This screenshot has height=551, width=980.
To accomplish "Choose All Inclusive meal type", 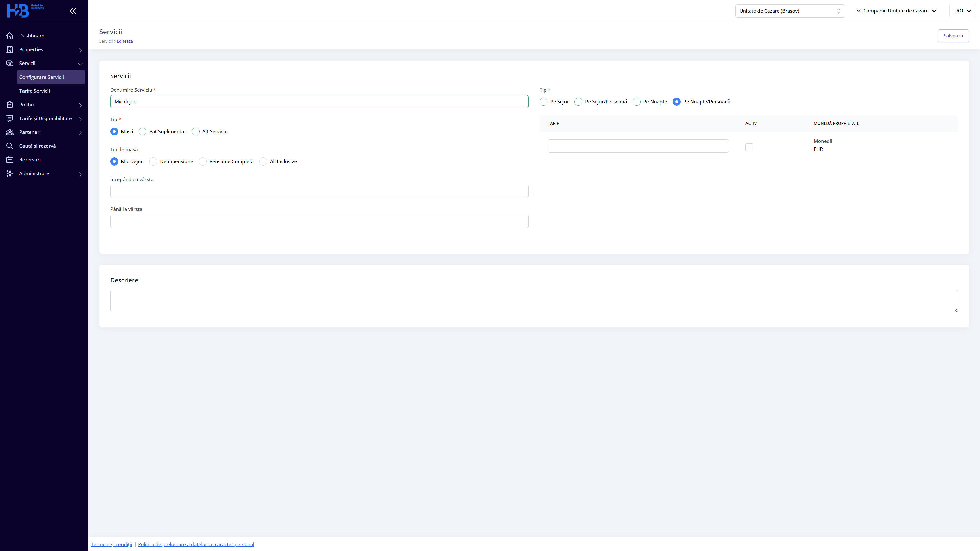I will (263, 162).
